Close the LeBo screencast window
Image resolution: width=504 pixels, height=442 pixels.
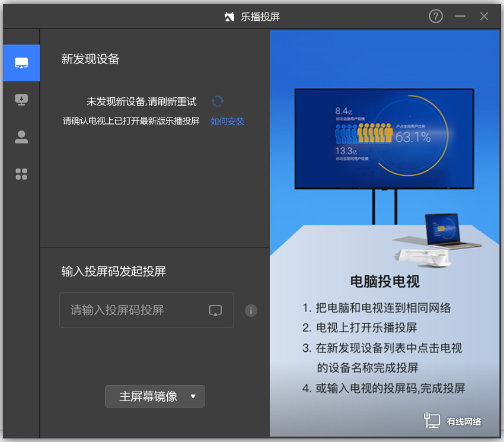click(x=484, y=16)
